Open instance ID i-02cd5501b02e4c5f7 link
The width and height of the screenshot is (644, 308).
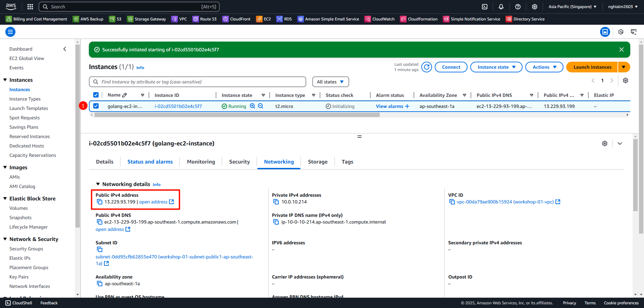tap(178, 106)
